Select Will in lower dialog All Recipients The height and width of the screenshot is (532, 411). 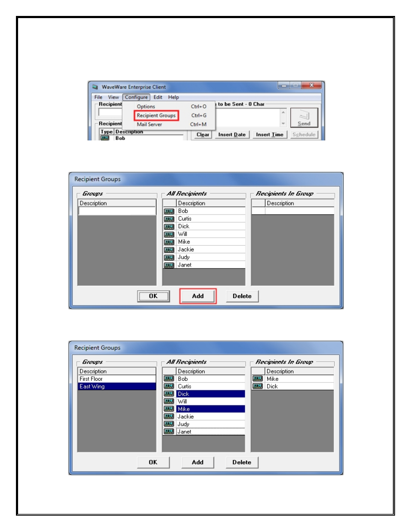tap(211, 401)
